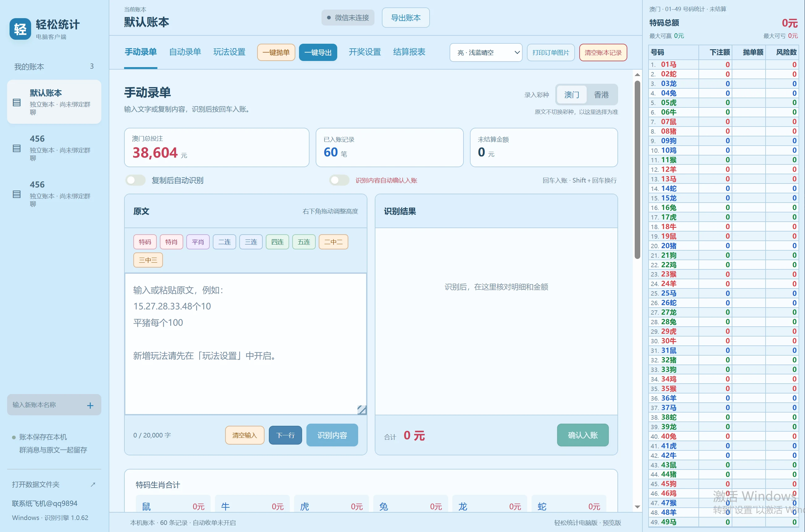Viewport: 805px width, 532px height.
Task: Open 开奖设置 tab
Action: (x=365, y=52)
